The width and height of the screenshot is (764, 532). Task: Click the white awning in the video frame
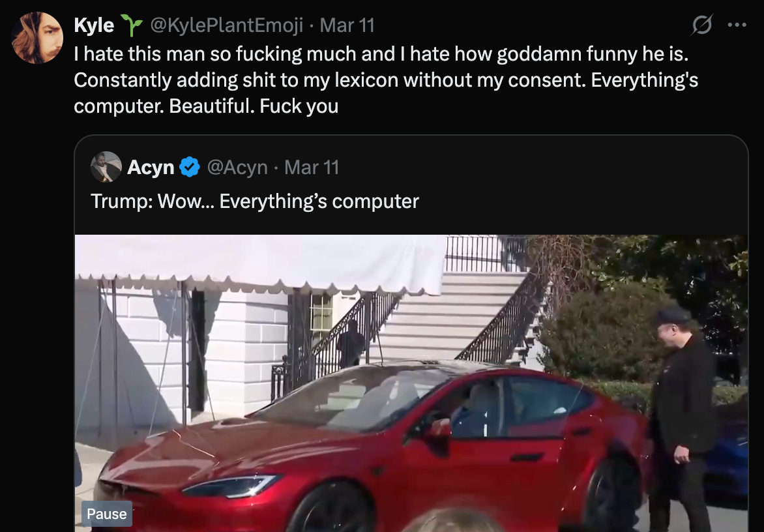[x=261, y=263]
